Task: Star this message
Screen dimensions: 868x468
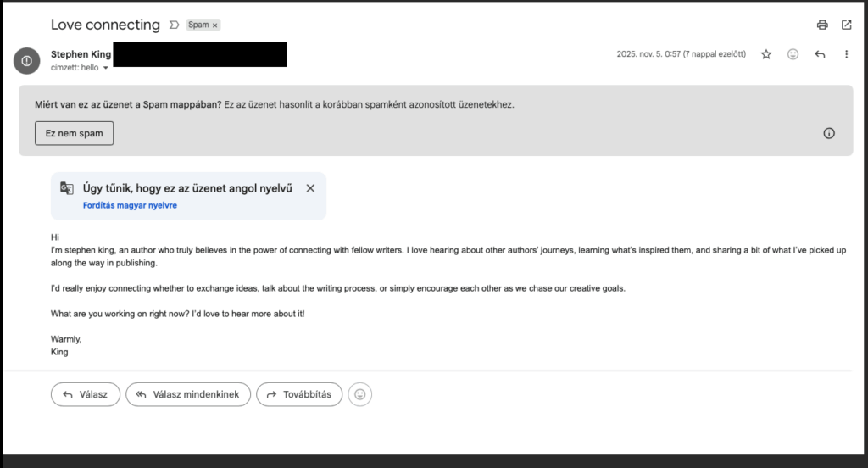Action: [x=766, y=54]
